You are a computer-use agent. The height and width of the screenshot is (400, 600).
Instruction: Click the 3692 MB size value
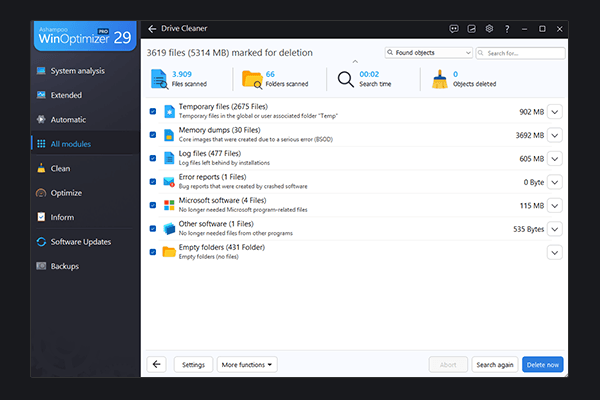point(530,136)
